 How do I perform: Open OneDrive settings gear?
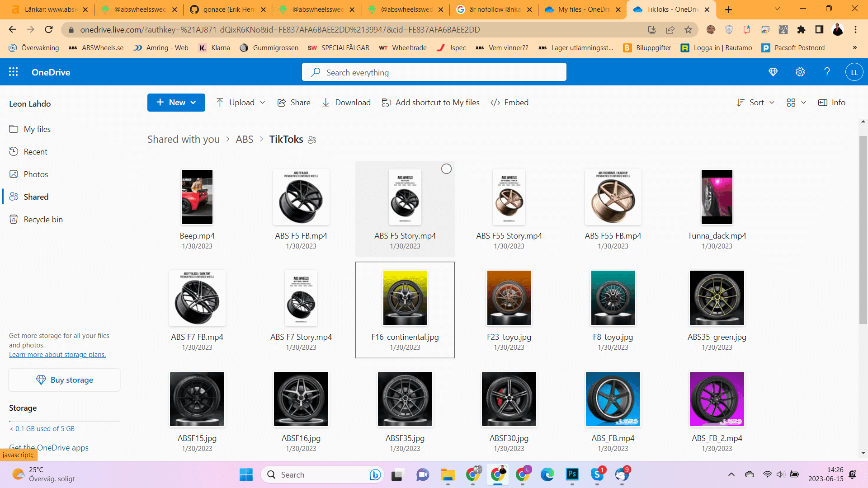pyautogui.click(x=800, y=72)
